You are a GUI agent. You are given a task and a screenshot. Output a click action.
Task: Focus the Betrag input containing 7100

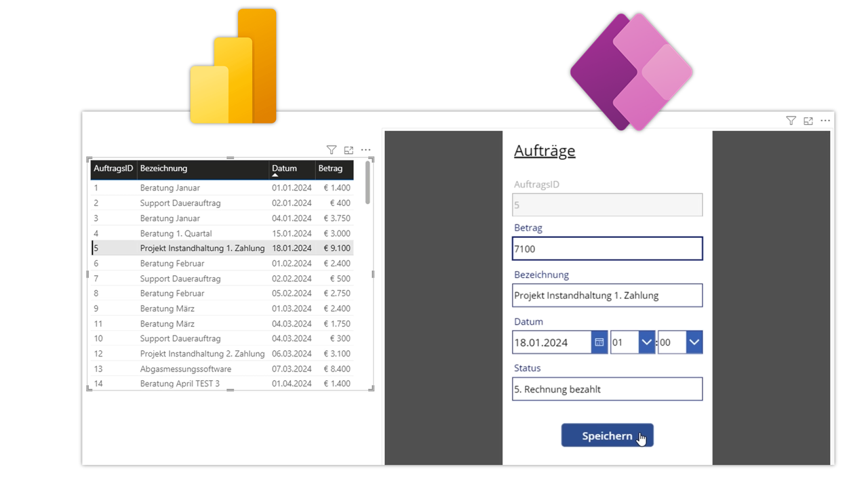point(607,249)
